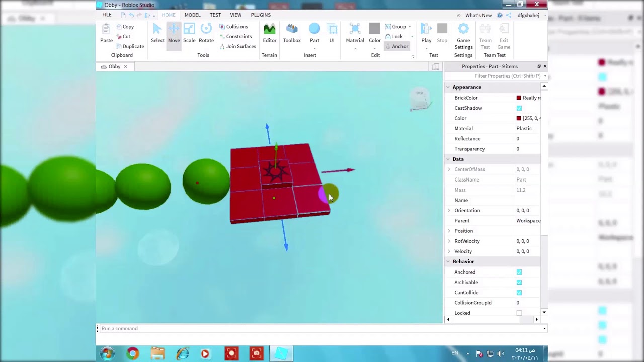Toggle the Archivable checkbox

coord(519,282)
